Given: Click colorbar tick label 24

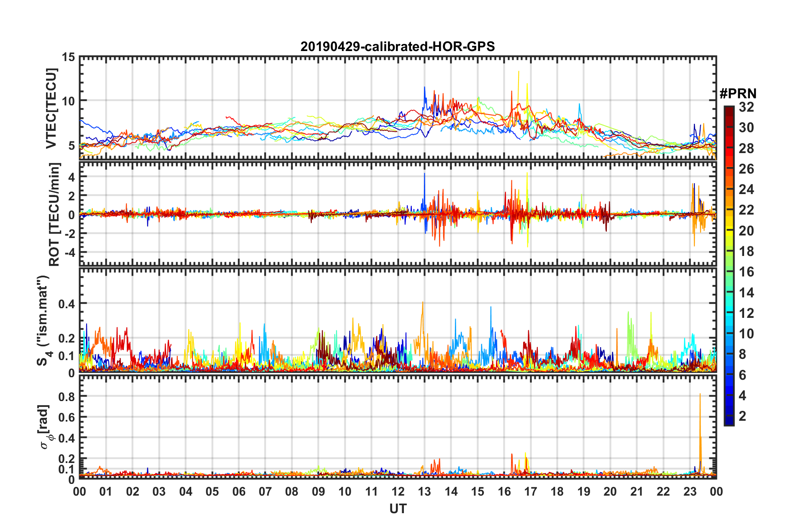Looking at the screenshot, I should point(746,189).
